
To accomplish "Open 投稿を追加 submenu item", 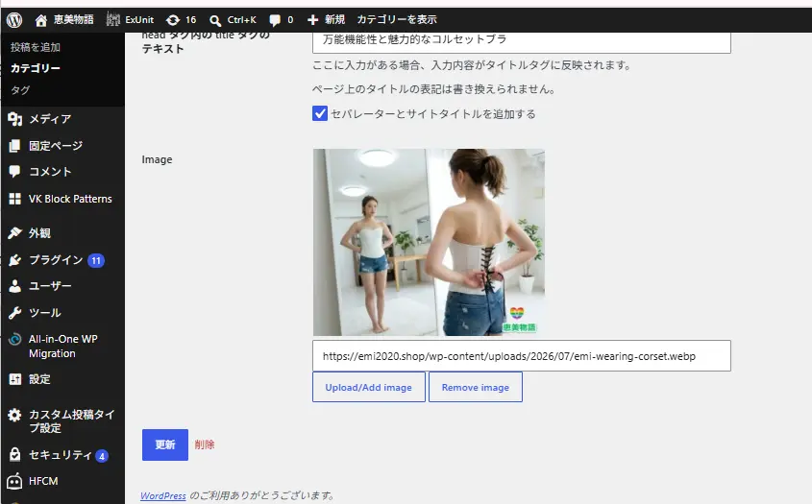I will [x=36, y=48].
